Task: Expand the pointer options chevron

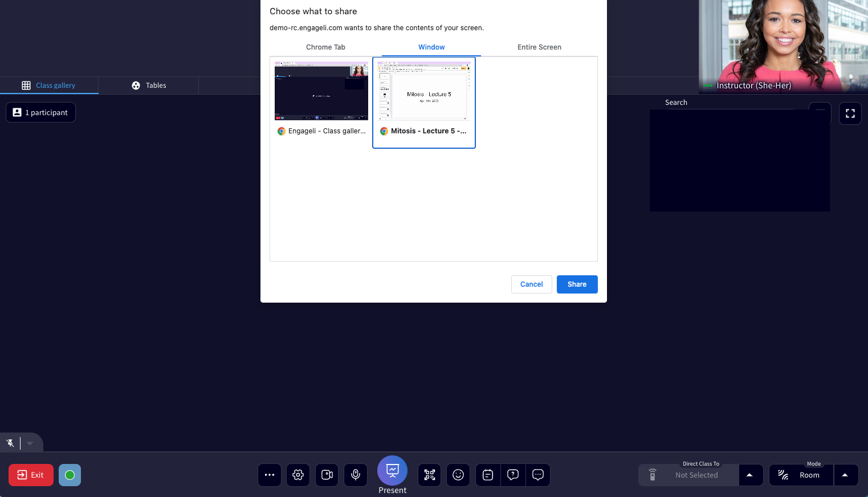Action: 30,443
